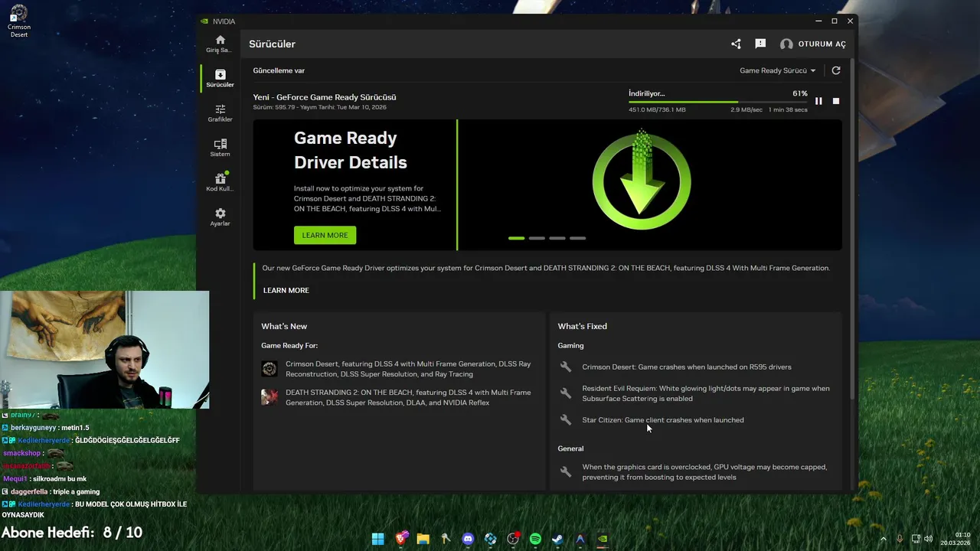This screenshot has width=980, height=551.
Task: Open Brave browser from taskbar
Action: [401, 539]
